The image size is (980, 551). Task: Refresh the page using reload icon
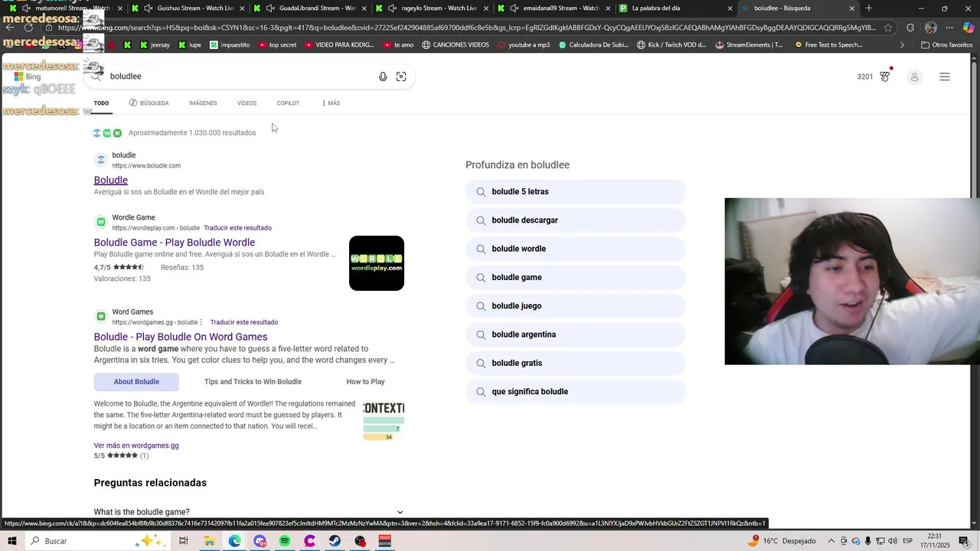[29, 28]
